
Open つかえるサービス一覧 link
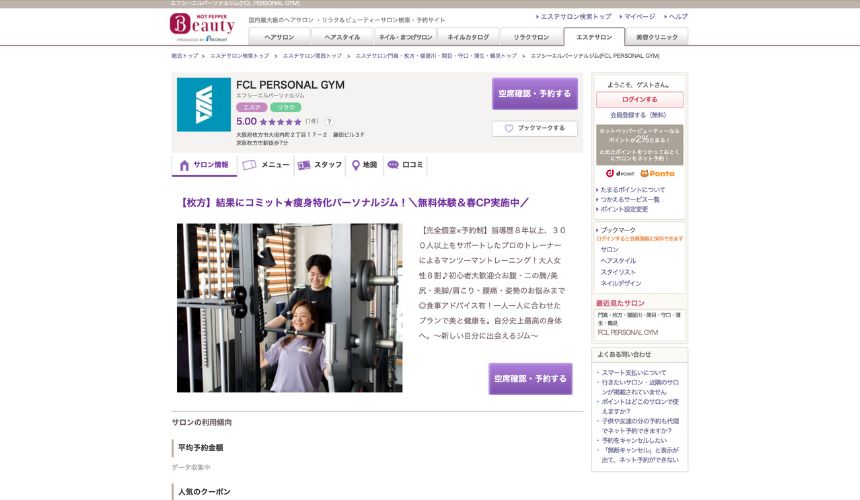630,200
